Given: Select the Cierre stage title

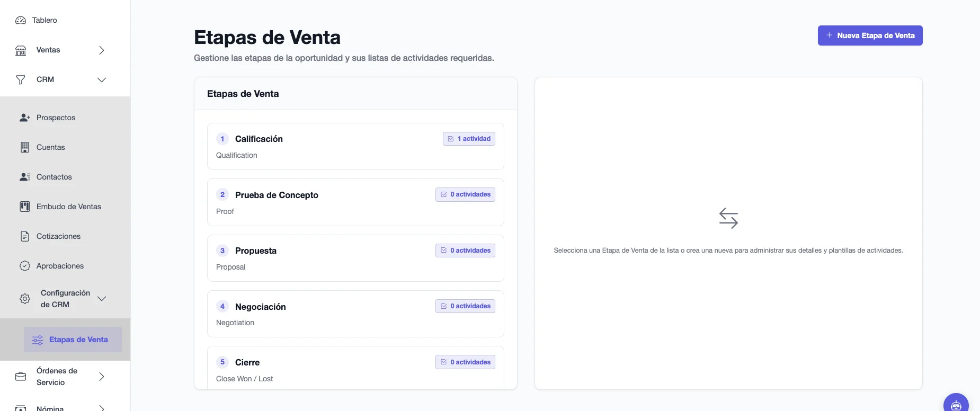Looking at the screenshot, I should (247, 362).
